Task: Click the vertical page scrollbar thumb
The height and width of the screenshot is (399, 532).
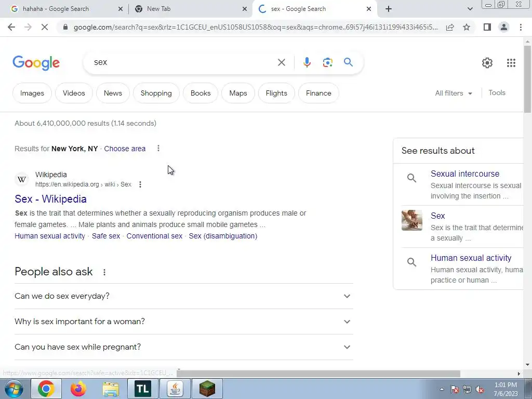Action: (x=527, y=79)
